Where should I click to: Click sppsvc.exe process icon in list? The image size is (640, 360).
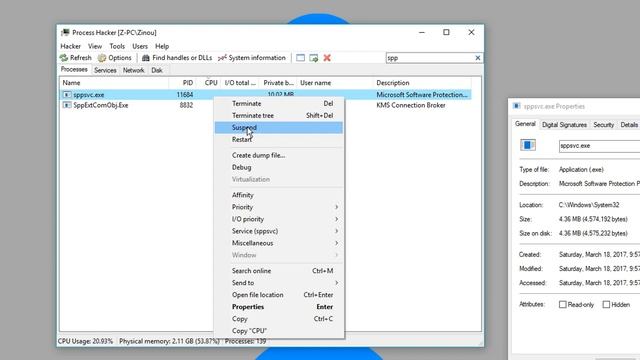point(67,95)
